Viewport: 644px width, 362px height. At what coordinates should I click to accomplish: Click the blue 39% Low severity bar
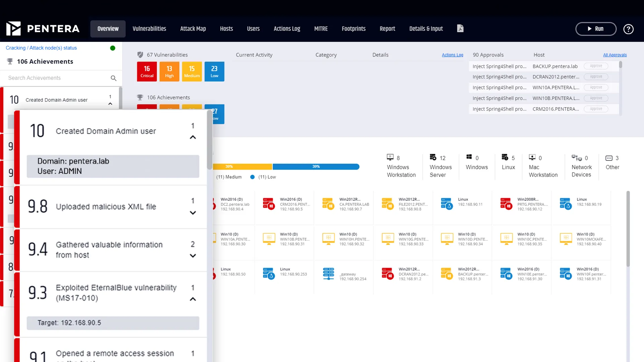coord(316,167)
